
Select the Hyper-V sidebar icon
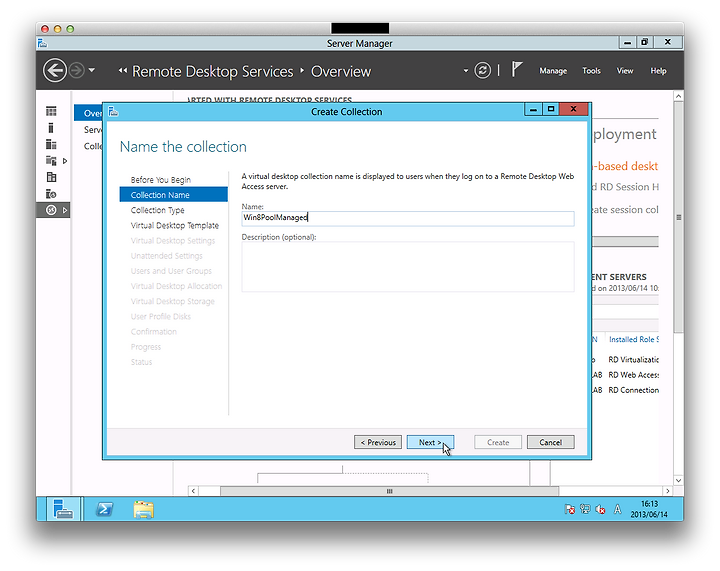[51, 177]
